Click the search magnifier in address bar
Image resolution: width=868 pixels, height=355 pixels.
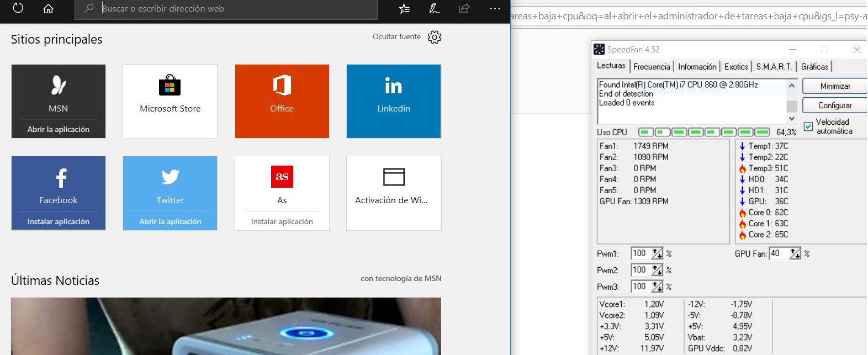[x=89, y=8]
